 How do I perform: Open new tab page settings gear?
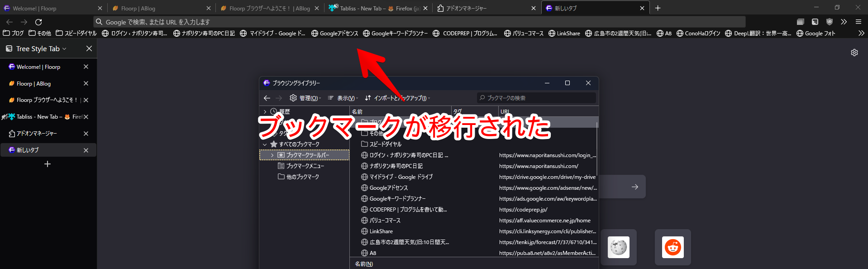click(854, 53)
